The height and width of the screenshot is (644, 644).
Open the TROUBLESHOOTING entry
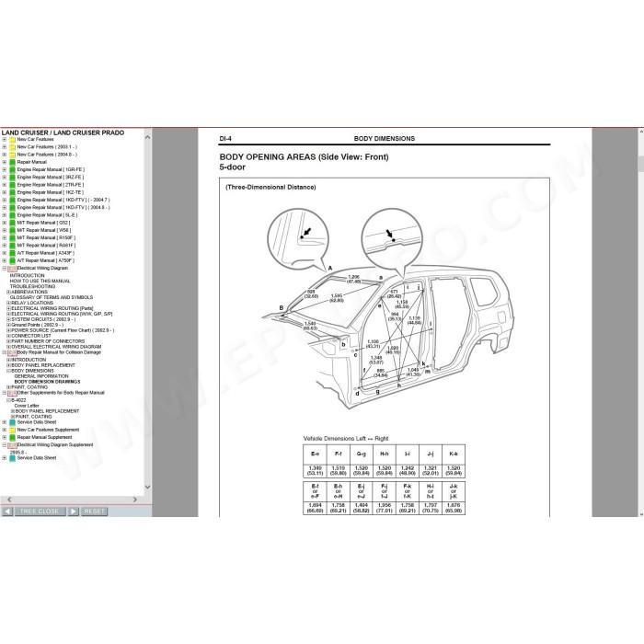click(x=33, y=287)
